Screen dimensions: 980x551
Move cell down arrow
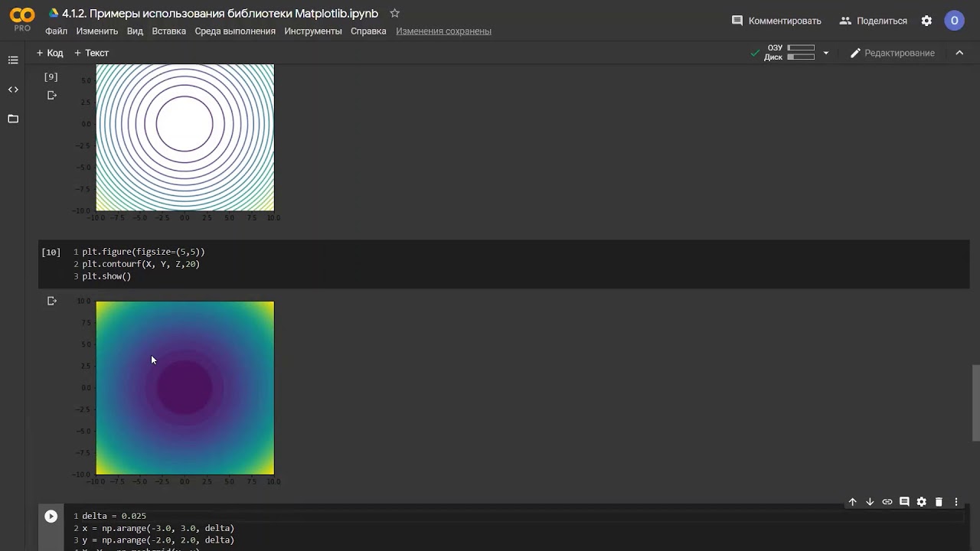pos(870,502)
